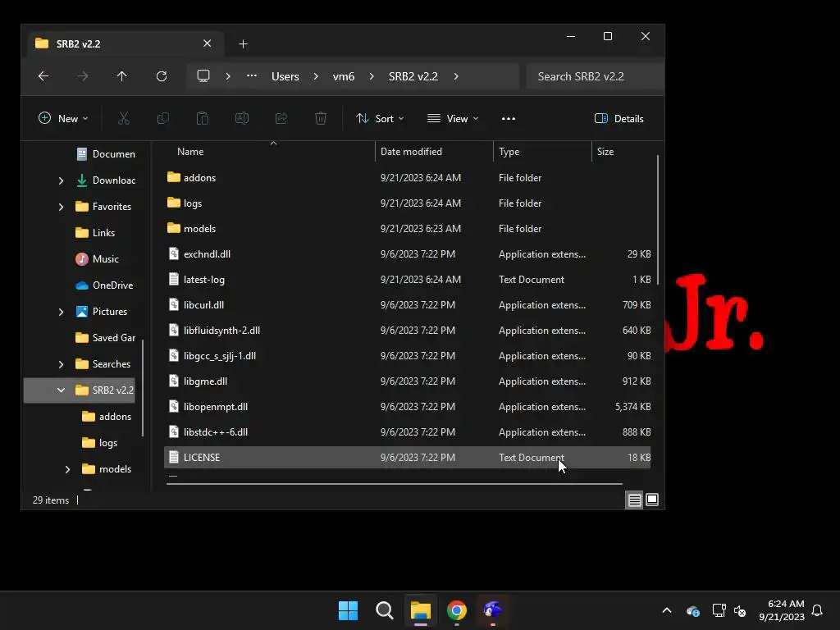
Task: Sort by Name column header
Action: point(268,152)
